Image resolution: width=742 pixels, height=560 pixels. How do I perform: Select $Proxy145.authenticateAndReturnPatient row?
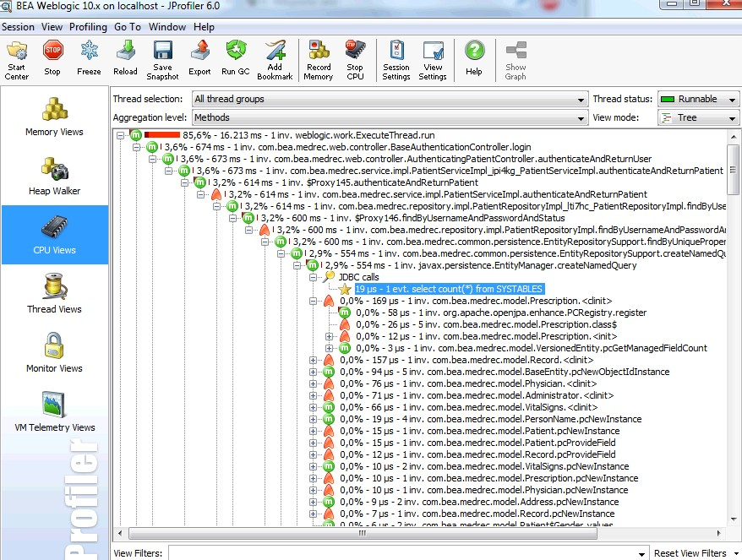[x=345, y=182]
